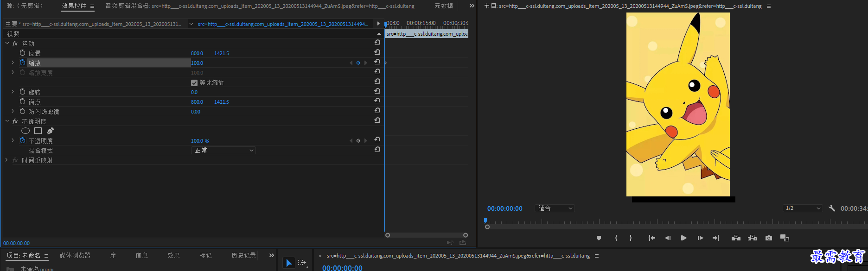Reset the 混合模式 parameter
The height and width of the screenshot is (271, 868).
[377, 150]
